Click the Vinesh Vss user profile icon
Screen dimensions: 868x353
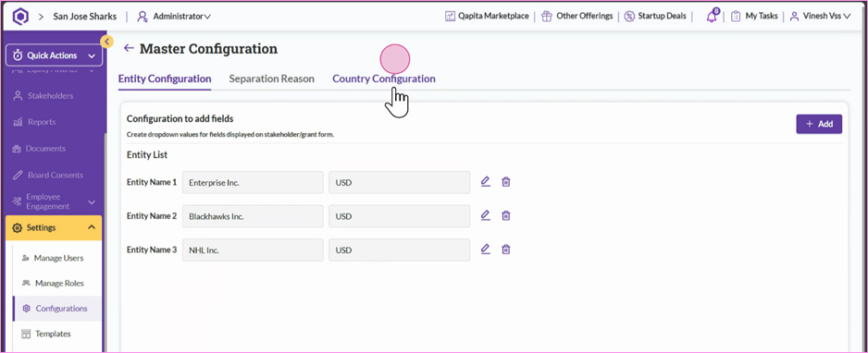coord(794,17)
